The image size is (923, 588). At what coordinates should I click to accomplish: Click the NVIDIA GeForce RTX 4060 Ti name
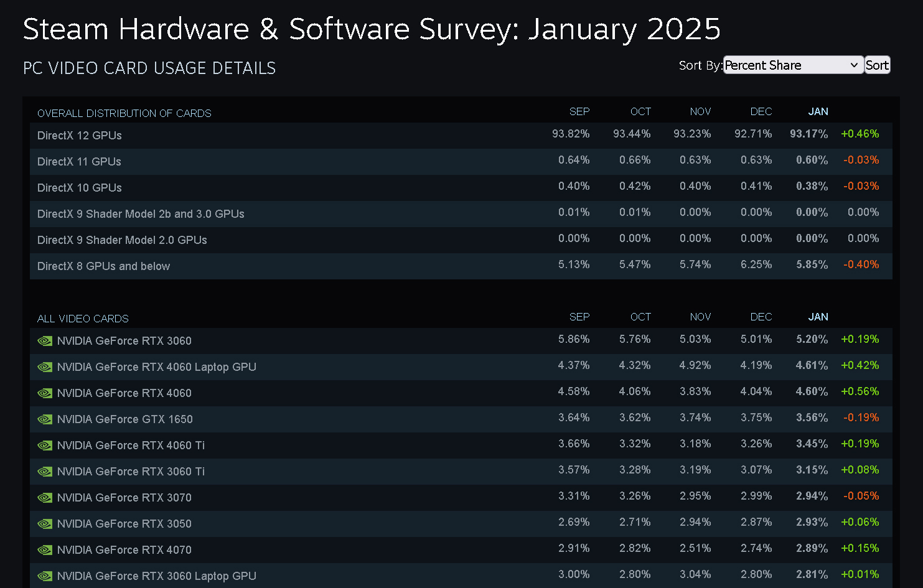[131, 446]
